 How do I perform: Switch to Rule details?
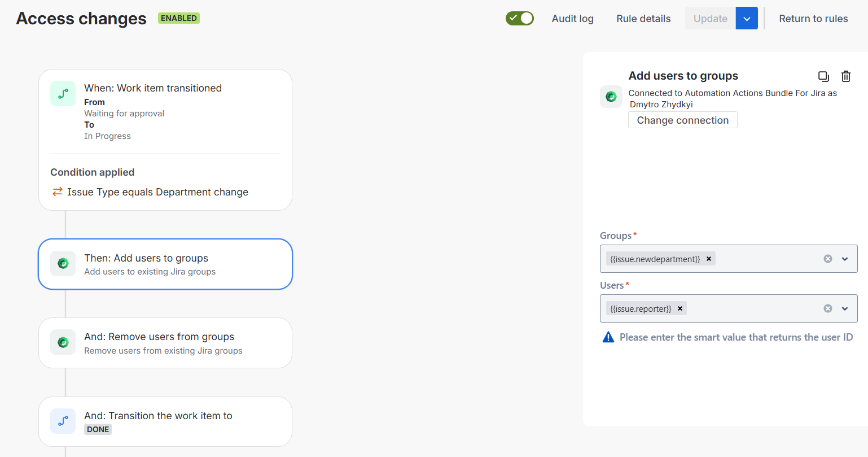(x=643, y=18)
